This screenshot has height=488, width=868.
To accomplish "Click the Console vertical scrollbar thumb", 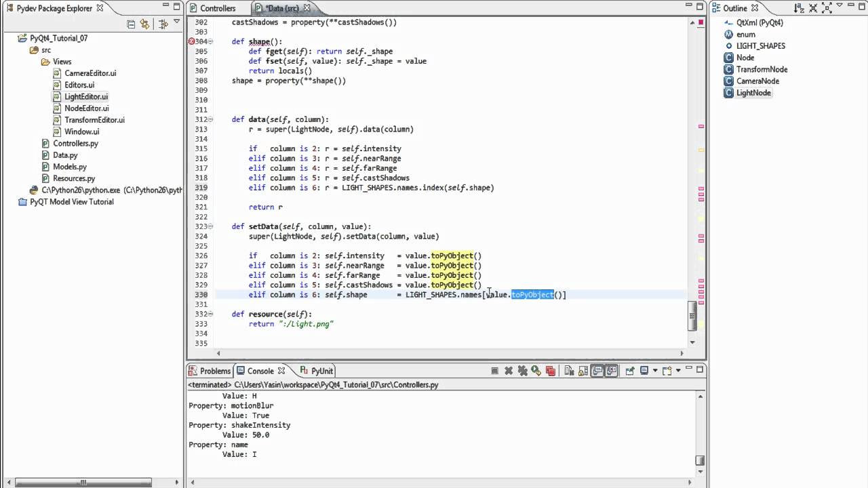I will coord(700,460).
